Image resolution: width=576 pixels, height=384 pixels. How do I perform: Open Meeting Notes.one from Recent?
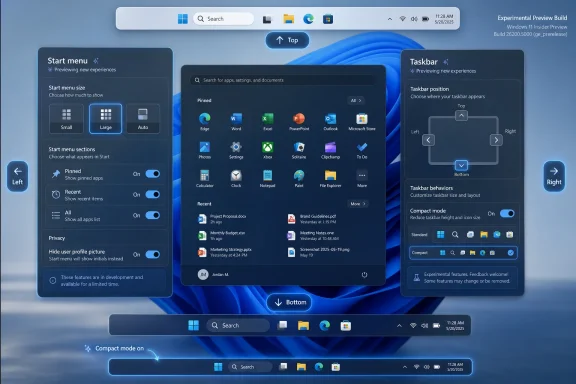coord(313,236)
